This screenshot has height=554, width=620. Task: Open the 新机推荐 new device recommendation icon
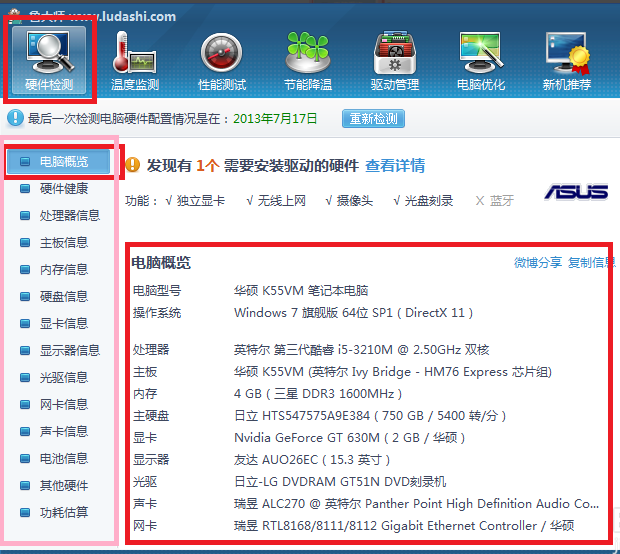[x=567, y=58]
